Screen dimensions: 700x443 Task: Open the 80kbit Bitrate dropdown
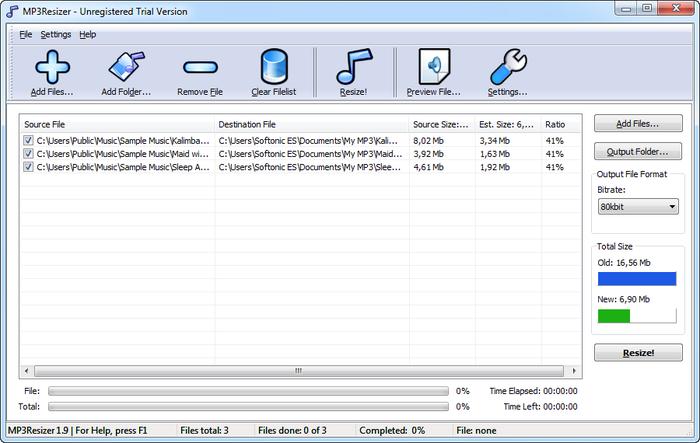click(x=637, y=206)
